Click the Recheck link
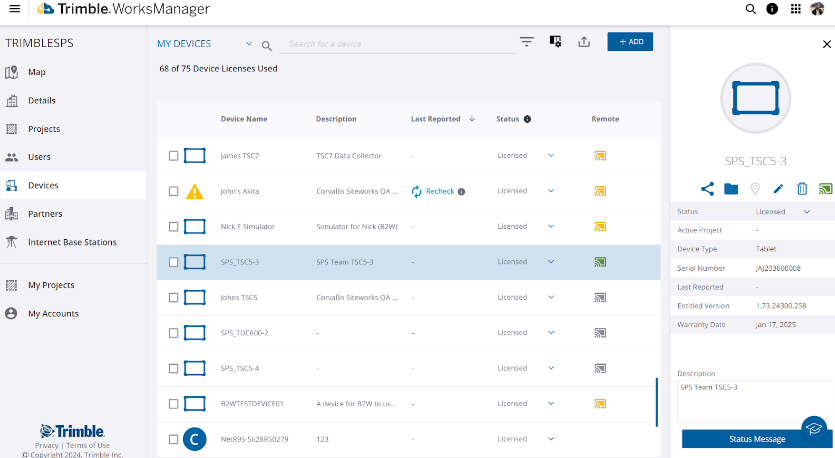The image size is (835, 458). point(440,191)
